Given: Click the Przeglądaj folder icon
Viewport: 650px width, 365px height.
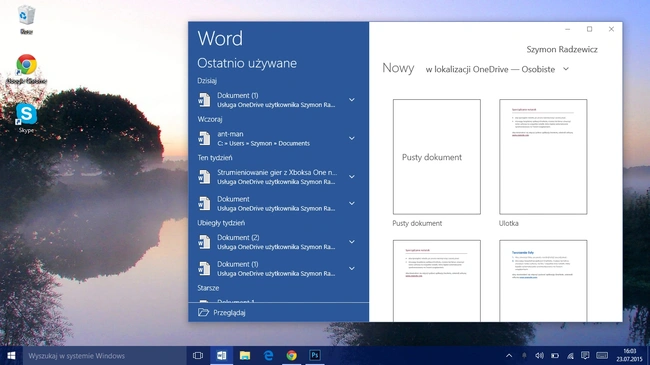Looking at the screenshot, I should pyautogui.click(x=203, y=312).
